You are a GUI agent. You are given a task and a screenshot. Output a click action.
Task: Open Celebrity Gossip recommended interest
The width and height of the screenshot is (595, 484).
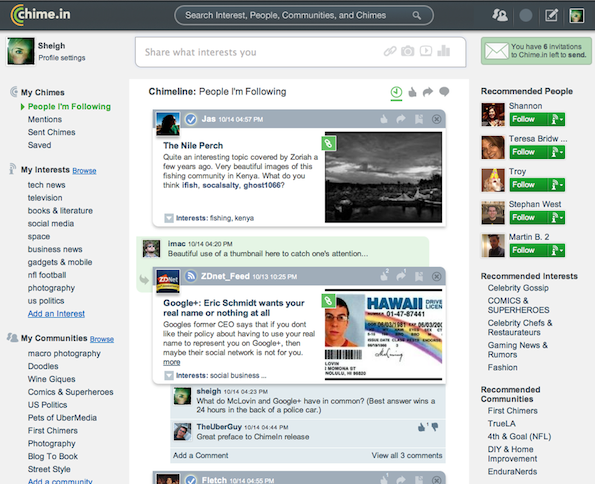(518, 288)
